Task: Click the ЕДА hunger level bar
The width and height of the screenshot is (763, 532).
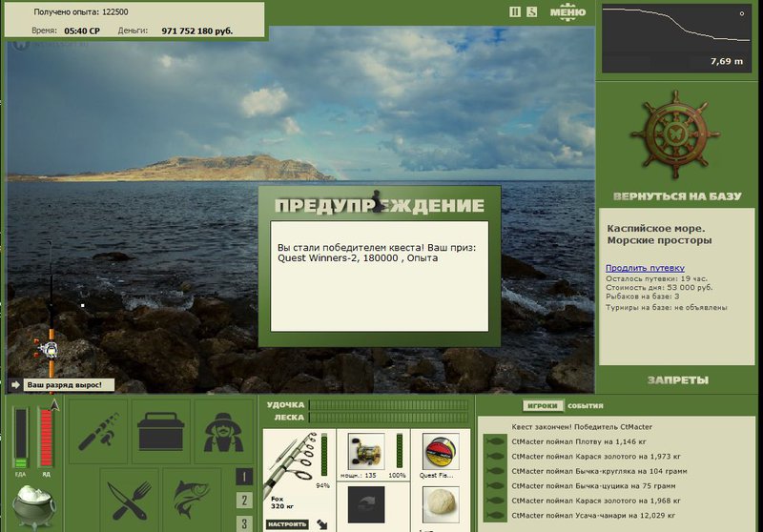Action: click(x=21, y=439)
